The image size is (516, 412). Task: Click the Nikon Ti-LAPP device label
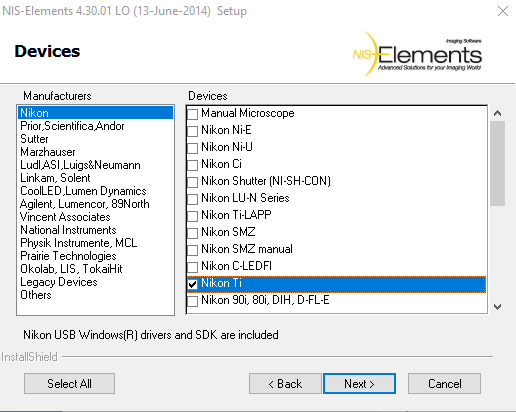click(x=236, y=215)
